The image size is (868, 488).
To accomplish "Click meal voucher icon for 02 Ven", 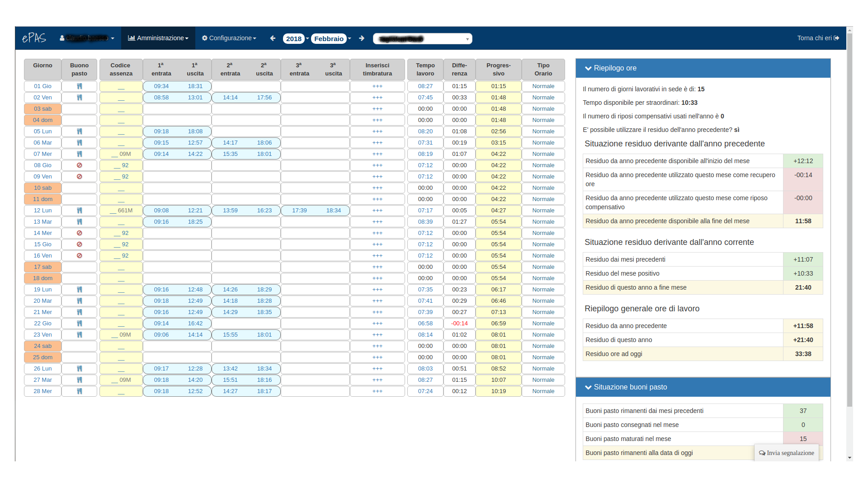I will 79,98.
